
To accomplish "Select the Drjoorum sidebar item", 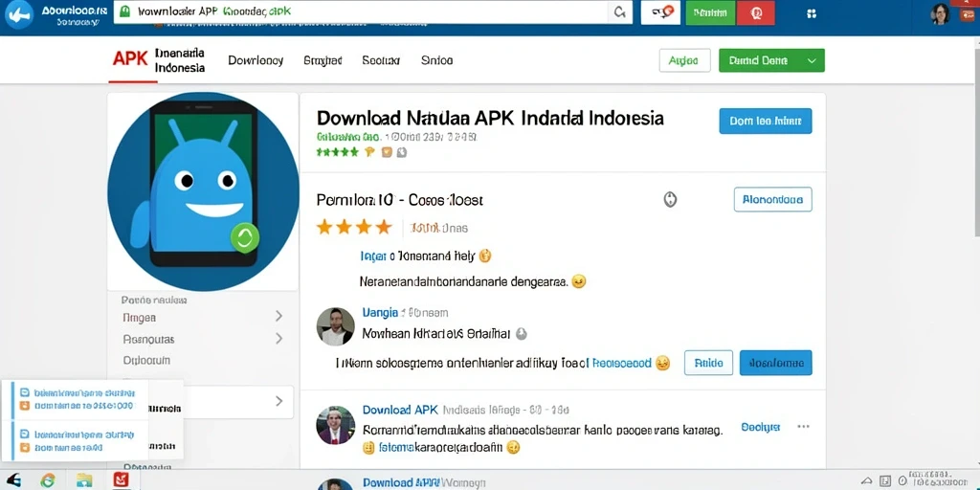I will coord(146,361).
